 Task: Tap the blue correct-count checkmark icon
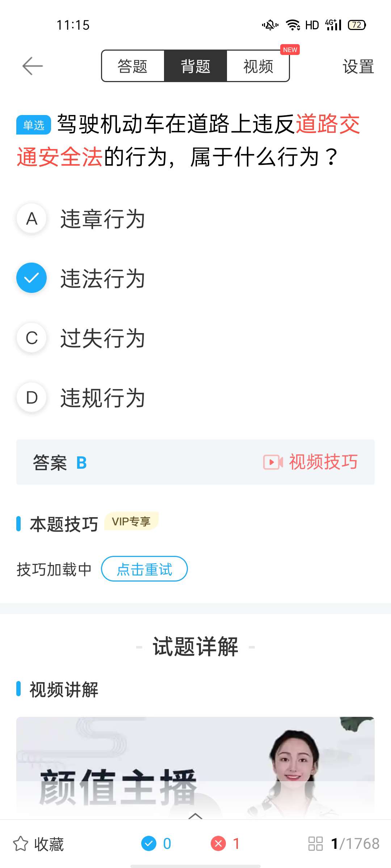(x=149, y=843)
